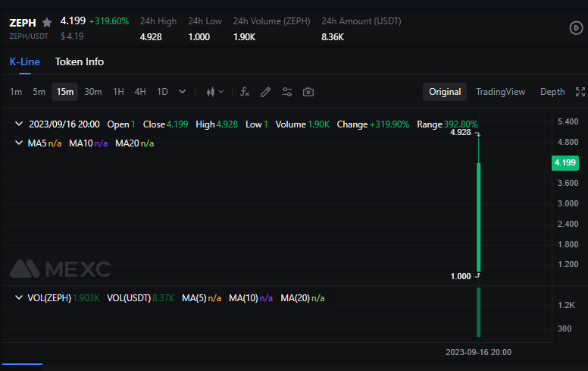Screen dimensions: 588x371
Task: Click the MA20 n/a price indicator label
Action: [135, 143]
